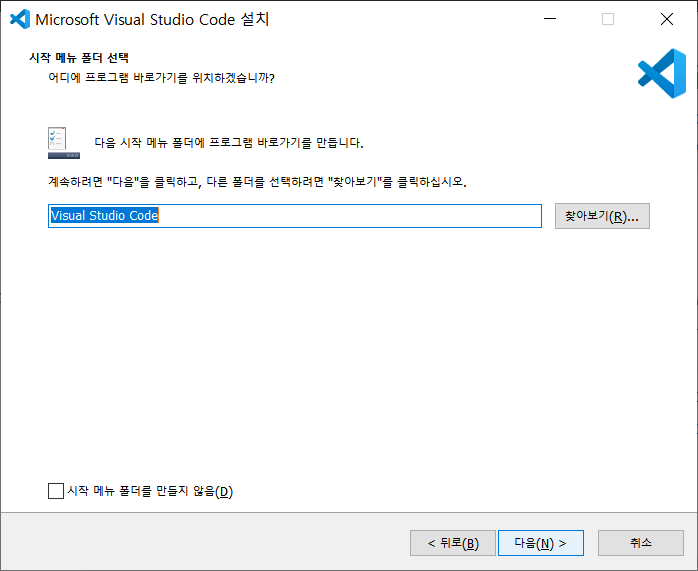698x571 pixels.
Task: Click the instruction line beginning '계속하려면'
Action: click(x=257, y=182)
